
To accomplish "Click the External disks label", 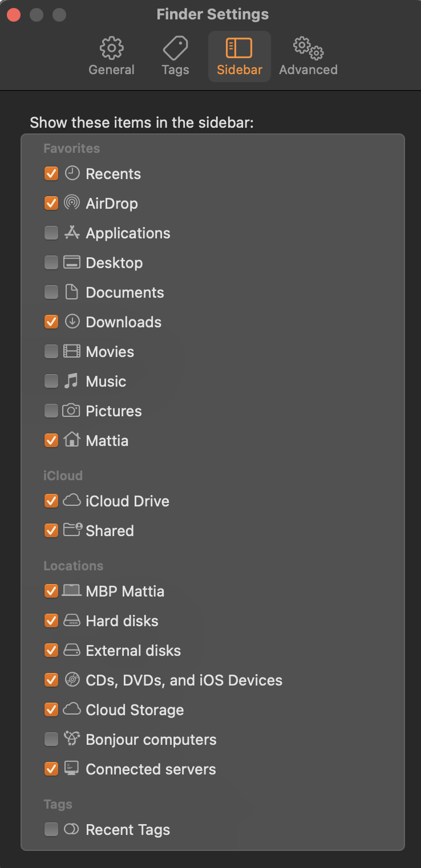I will (x=133, y=651).
